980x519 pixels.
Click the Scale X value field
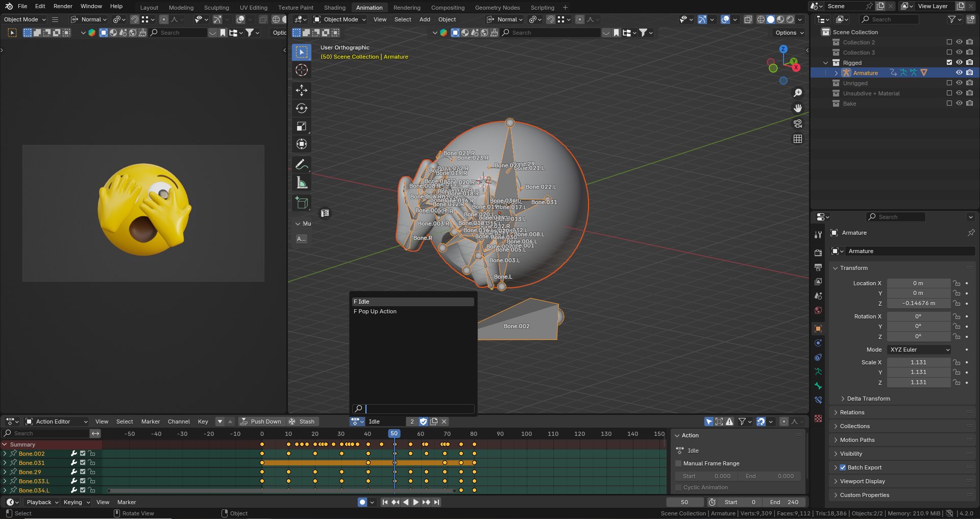point(919,362)
